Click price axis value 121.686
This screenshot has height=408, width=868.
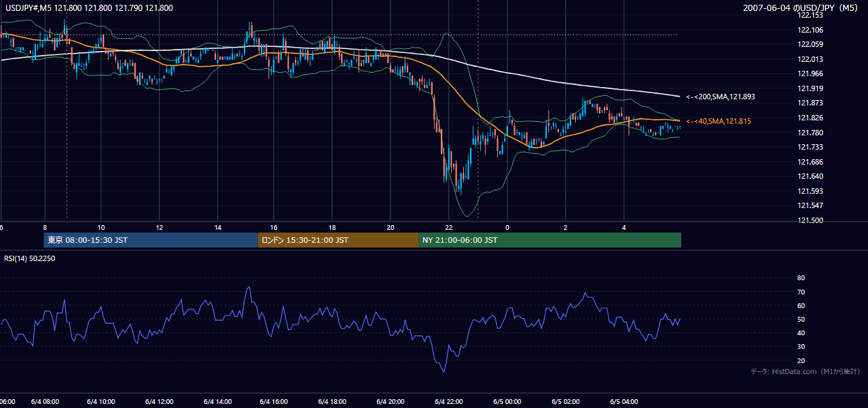[x=810, y=162]
